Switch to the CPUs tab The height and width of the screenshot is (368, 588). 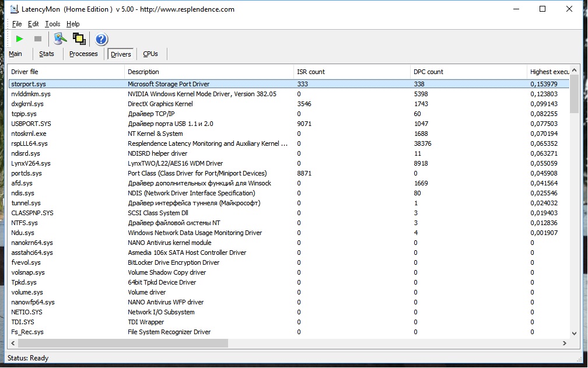[150, 54]
